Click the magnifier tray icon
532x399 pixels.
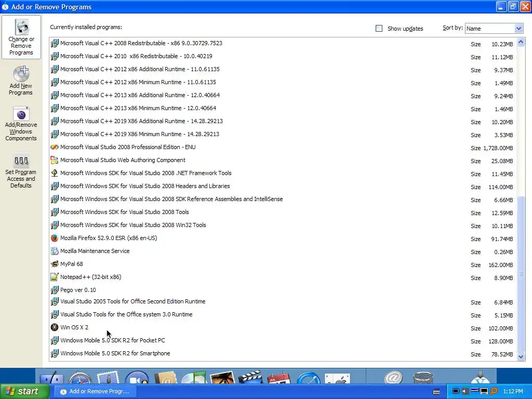[x=494, y=391]
